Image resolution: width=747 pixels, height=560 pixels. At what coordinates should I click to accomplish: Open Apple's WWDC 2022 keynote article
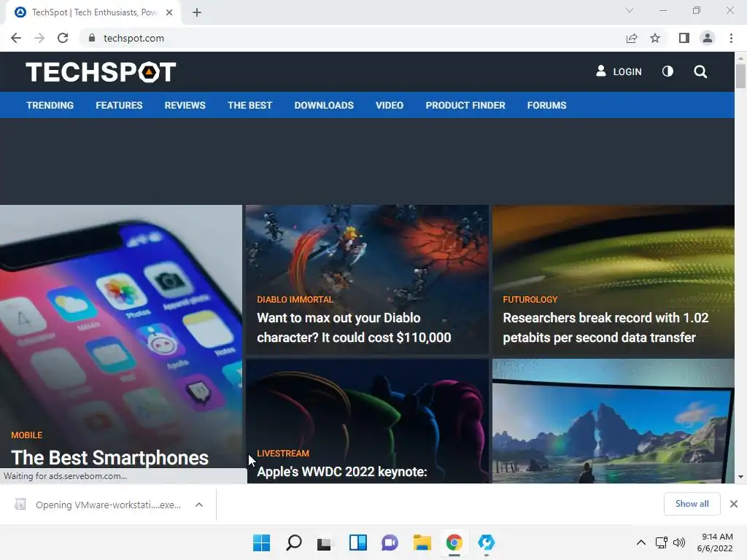click(342, 472)
